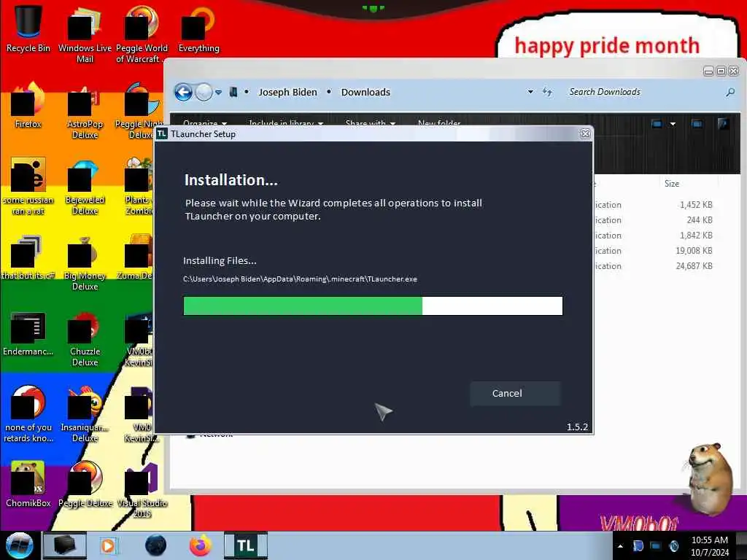The image size is (747, 560).
Task: Open the Windows Start menu
Action: point(19,545)
